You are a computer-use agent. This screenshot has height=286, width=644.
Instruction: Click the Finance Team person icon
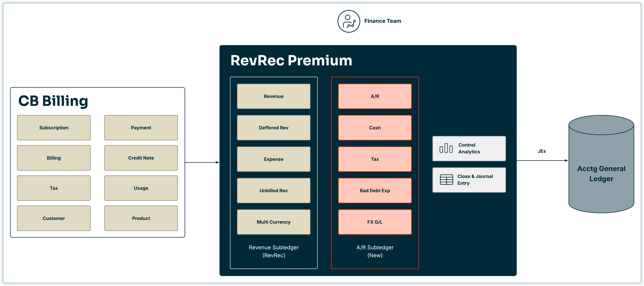(349, 21)
